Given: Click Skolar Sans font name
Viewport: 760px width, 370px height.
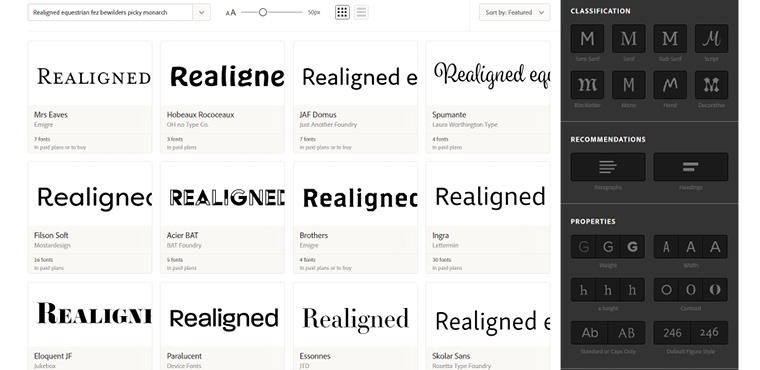Looking at the screenshot, I should point(451,356).
